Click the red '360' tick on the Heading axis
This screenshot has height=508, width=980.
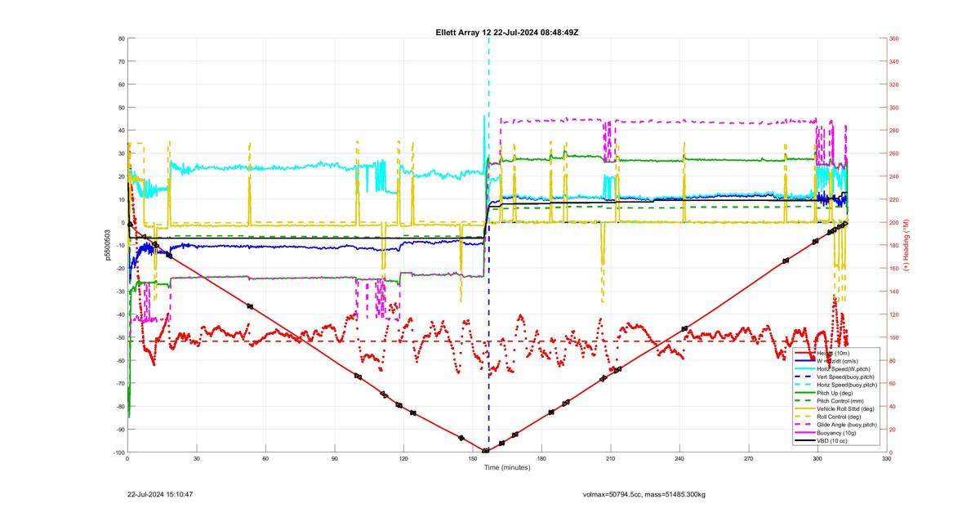click(x=894, y=38)
